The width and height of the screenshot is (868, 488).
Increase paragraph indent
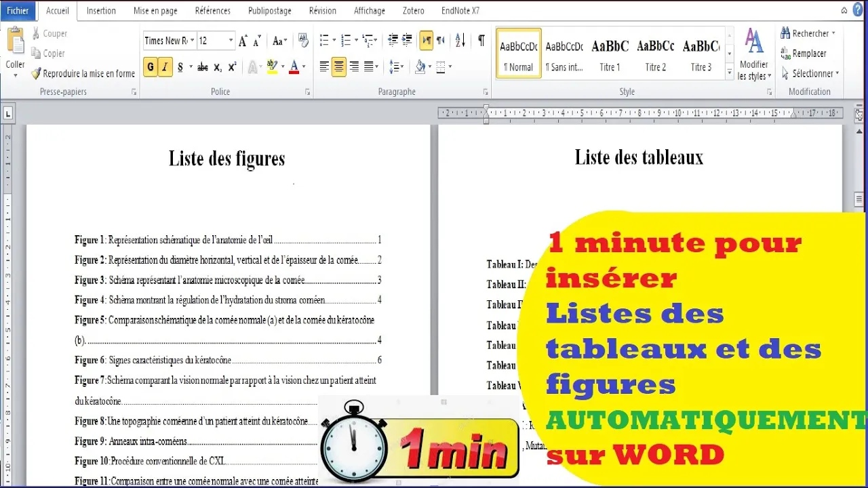[406, 41]
